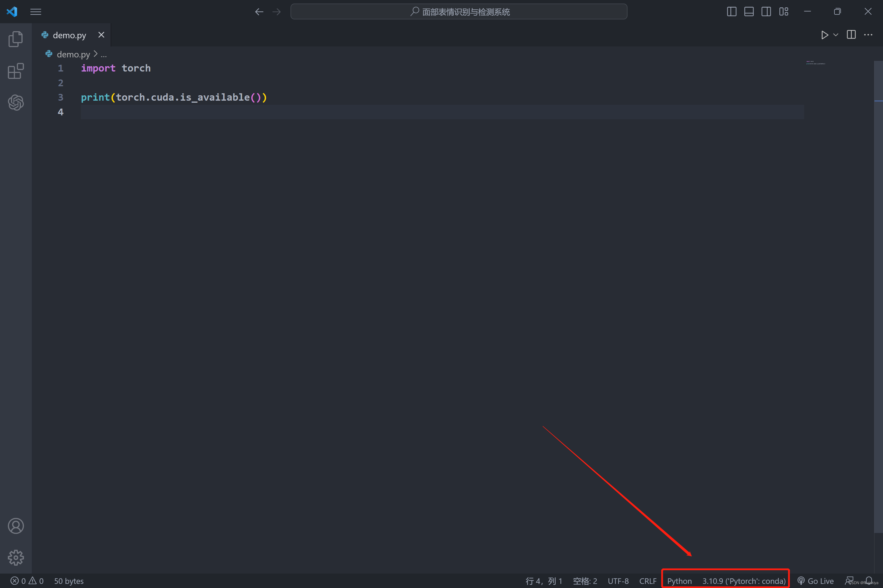This screenshot has width=883, height=588.
Task: Open the ChatGPT extension panel
Action: click(x=16, y=102)
